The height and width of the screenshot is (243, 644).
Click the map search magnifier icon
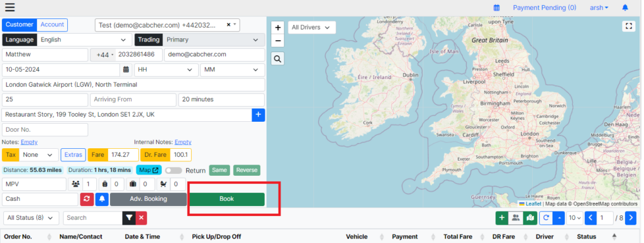(x=277, y=59)
